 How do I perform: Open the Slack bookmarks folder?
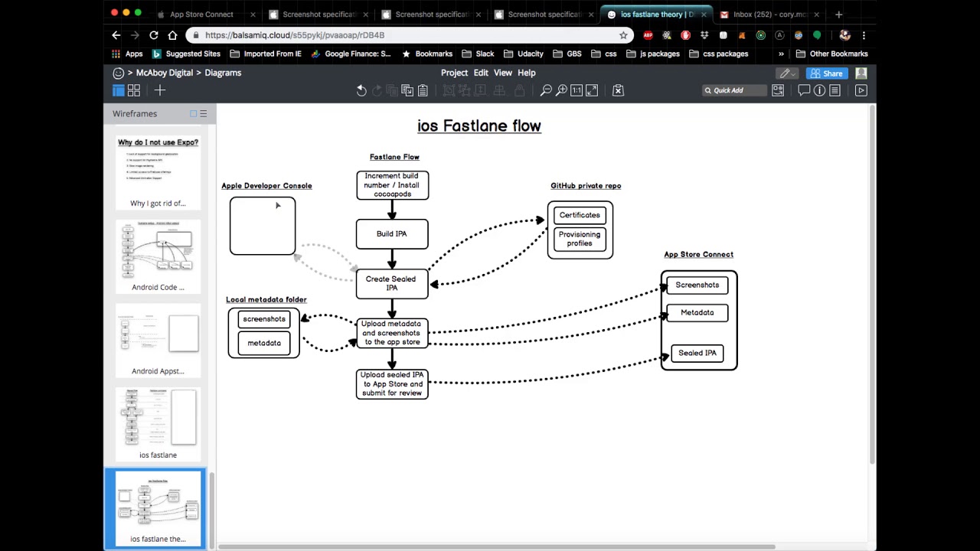(478, 54)
